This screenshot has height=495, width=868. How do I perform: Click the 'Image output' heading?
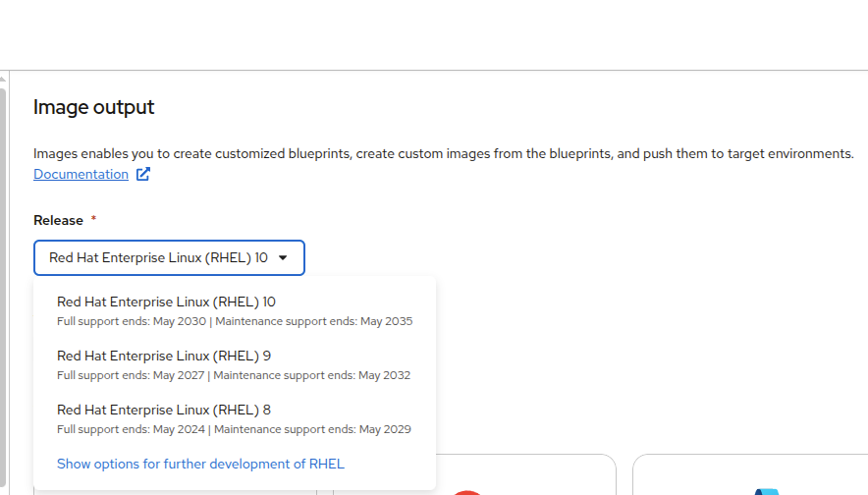point(93,107)
